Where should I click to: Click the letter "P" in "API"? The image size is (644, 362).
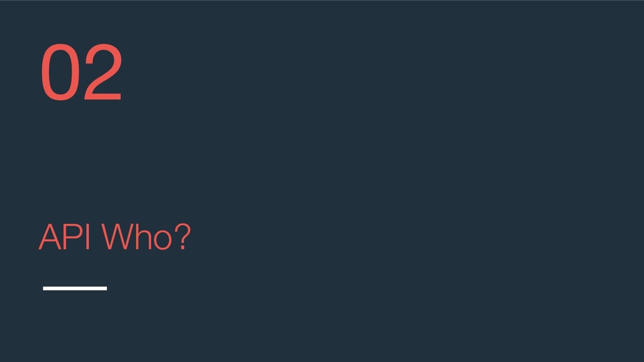[73, 237]
